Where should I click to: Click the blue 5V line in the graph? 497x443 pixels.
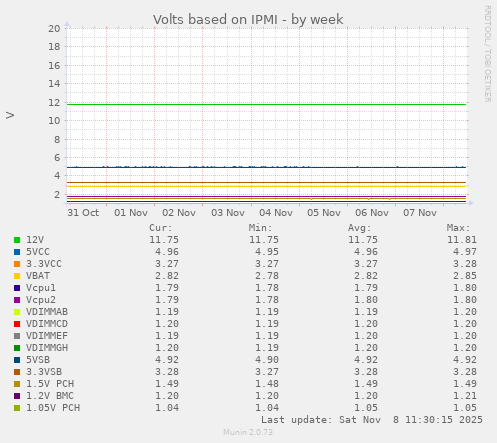coord(267,167)
